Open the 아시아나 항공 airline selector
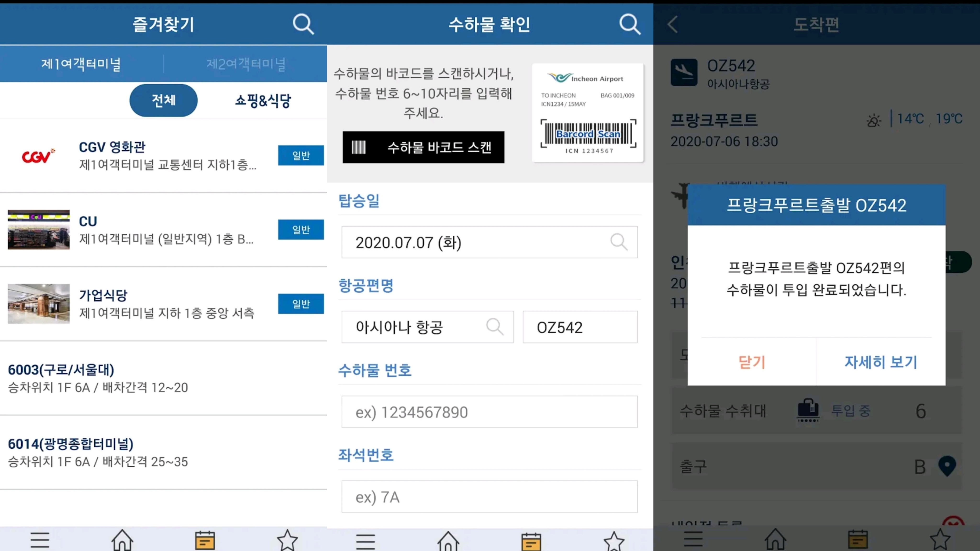Image resolution: width=980 pixels, height=551 pixels. pyautogui.click(x=427, y=327)
